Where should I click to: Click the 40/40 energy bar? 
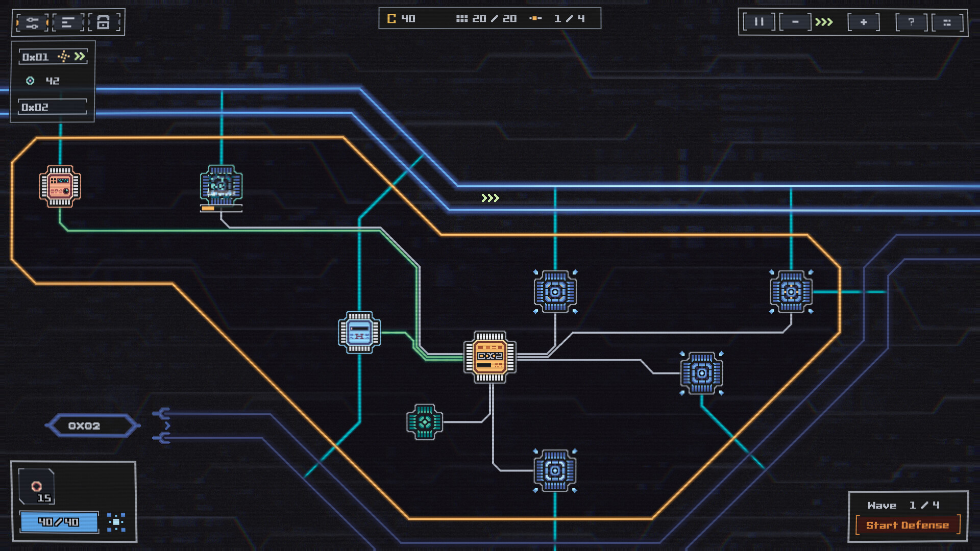pyautogui.click(x=59, y=522)
